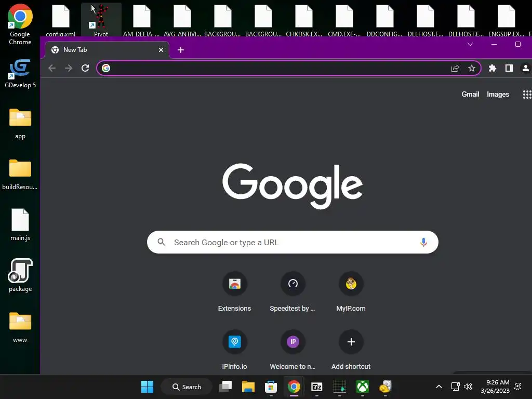Open the notification bell in the taskbar
The height and width of the screenshot is (399, 532).
518,387
